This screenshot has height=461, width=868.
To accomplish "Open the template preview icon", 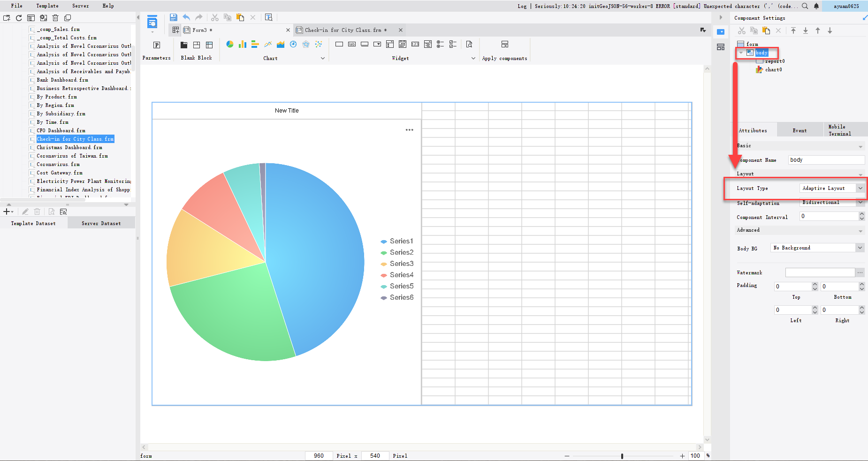I will tap(269, 17).
